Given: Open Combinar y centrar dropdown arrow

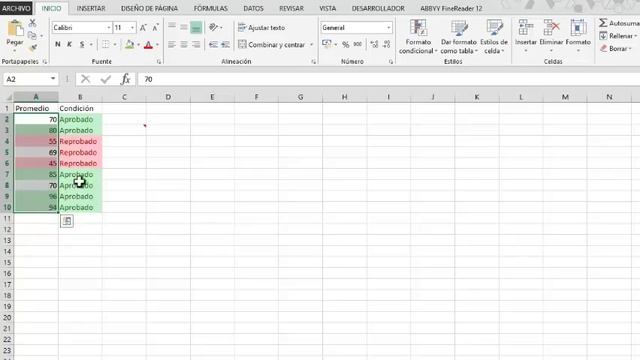Looking at the screenshot, I should (x=311, y=44).
